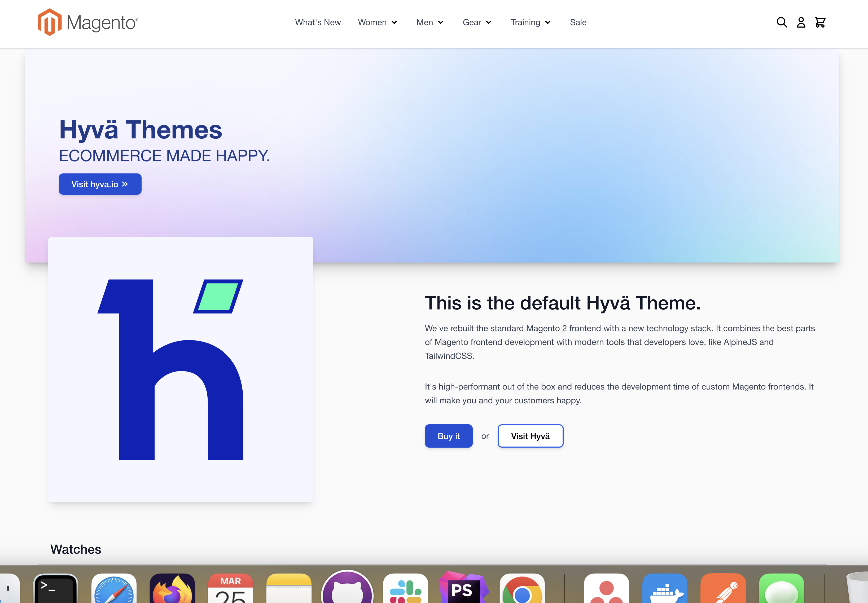Launch Firefox from the dock

point(172,588)
